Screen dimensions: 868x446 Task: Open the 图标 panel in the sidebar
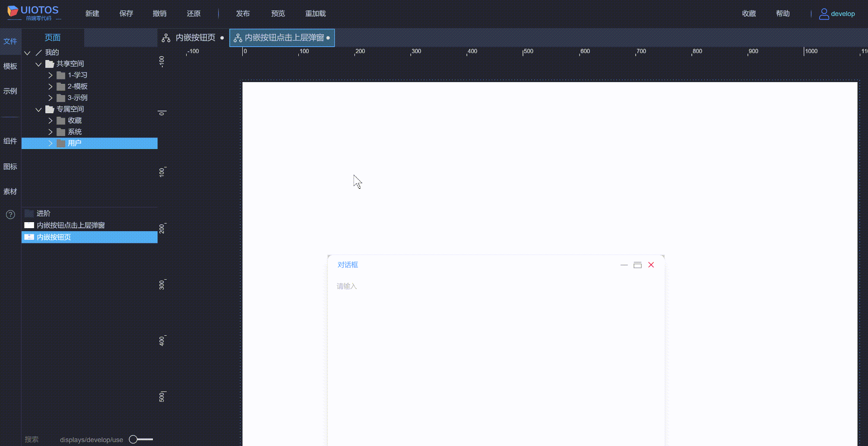point(10,166)
